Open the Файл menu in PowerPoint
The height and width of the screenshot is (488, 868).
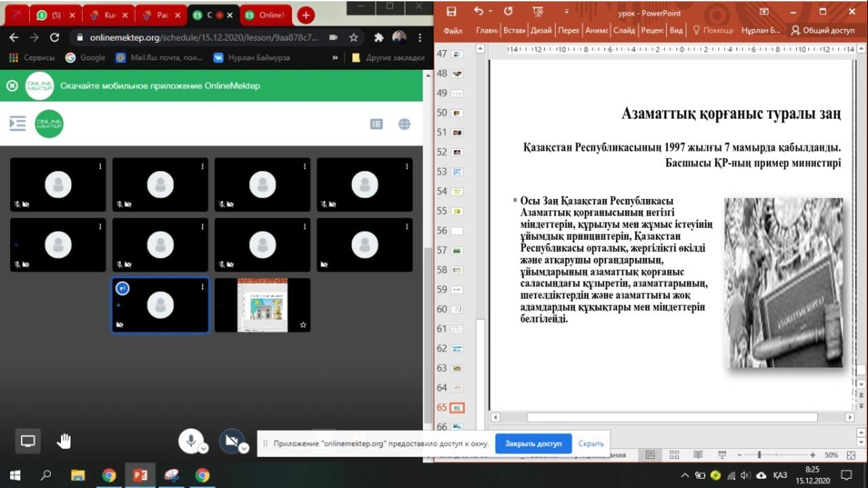tap(453, 31)
